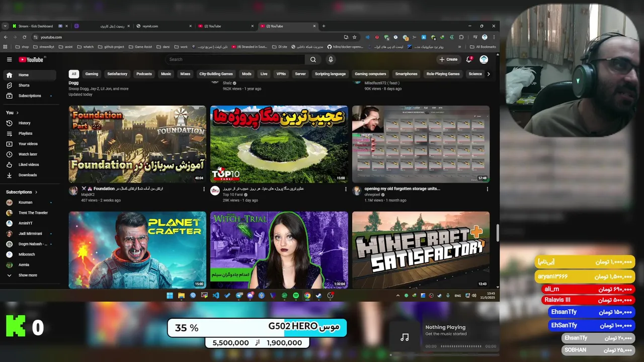The width and height of the screenshot is (644, 362).
Task: Open Witch Trial video thumbnail
Action: click(279, 250)
